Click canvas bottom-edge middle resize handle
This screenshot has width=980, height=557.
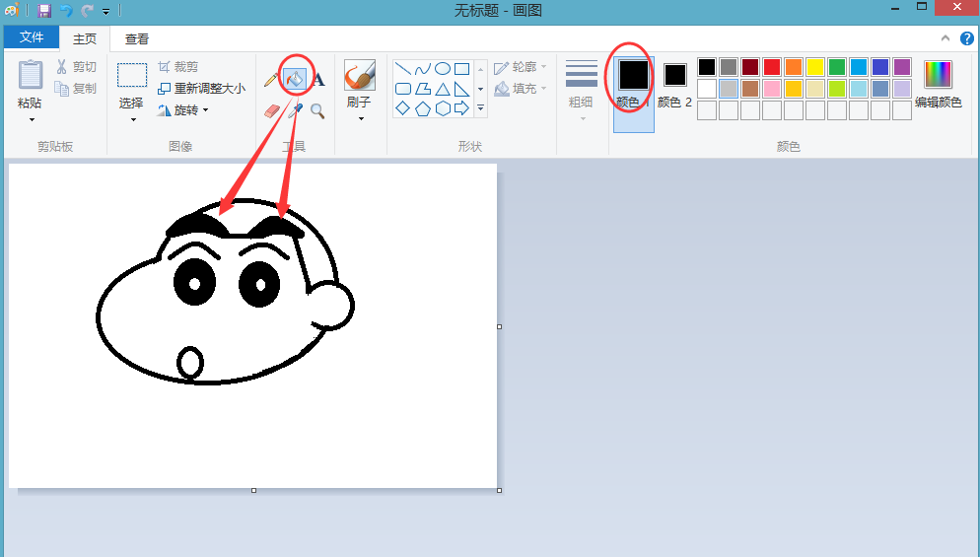(253, 490)
